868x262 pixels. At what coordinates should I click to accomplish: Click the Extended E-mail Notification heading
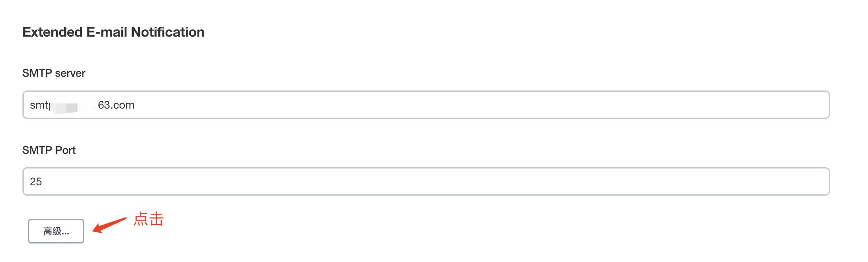113,32
